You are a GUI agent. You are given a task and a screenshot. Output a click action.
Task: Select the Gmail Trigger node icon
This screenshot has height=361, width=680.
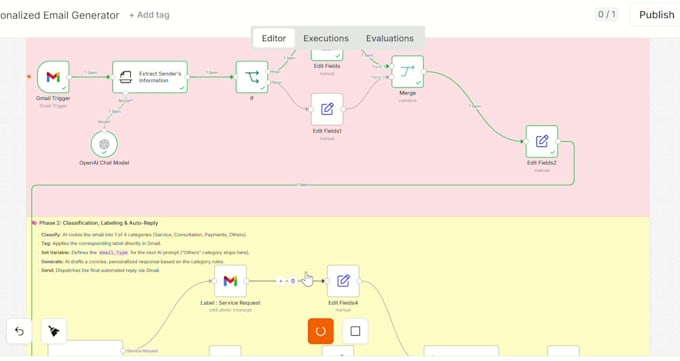(53, 77)
